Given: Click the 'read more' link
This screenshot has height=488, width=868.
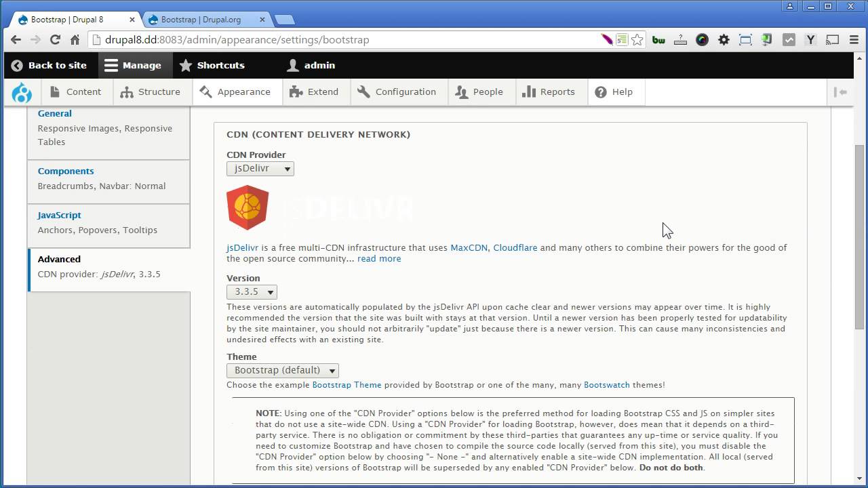Looking at the screenshot, I should pos(379,259).
